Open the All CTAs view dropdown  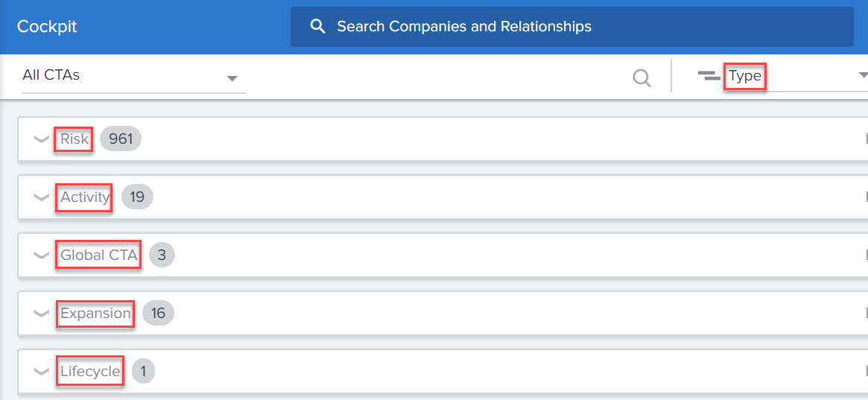pos(133,76)
